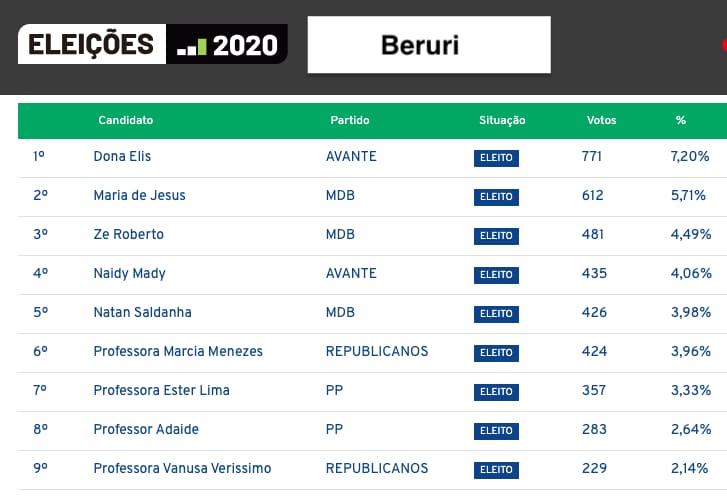Click the 771 votes value for Dona Elis
Image resolution: width=727 pixels, height=497 pixels.
coord(592,156)
